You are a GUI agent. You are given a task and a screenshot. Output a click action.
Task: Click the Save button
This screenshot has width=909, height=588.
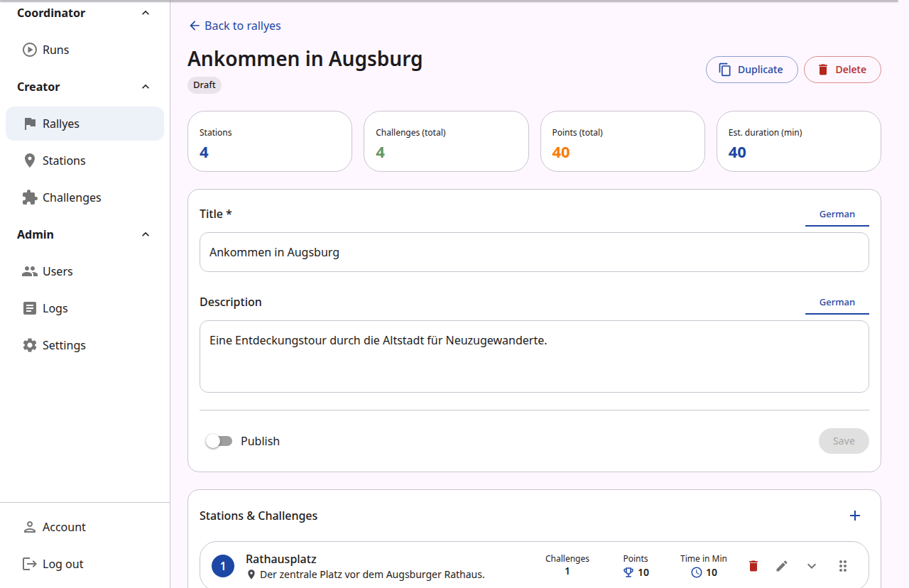pos(844,441)
